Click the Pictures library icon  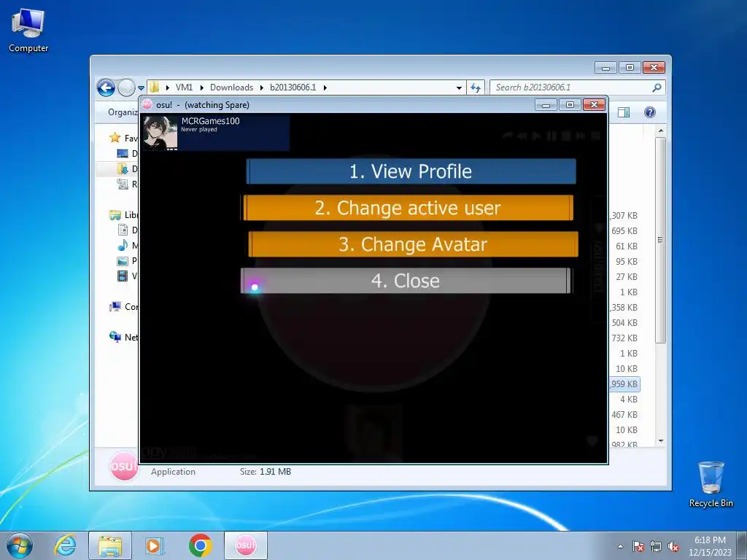tap(123, 261)
